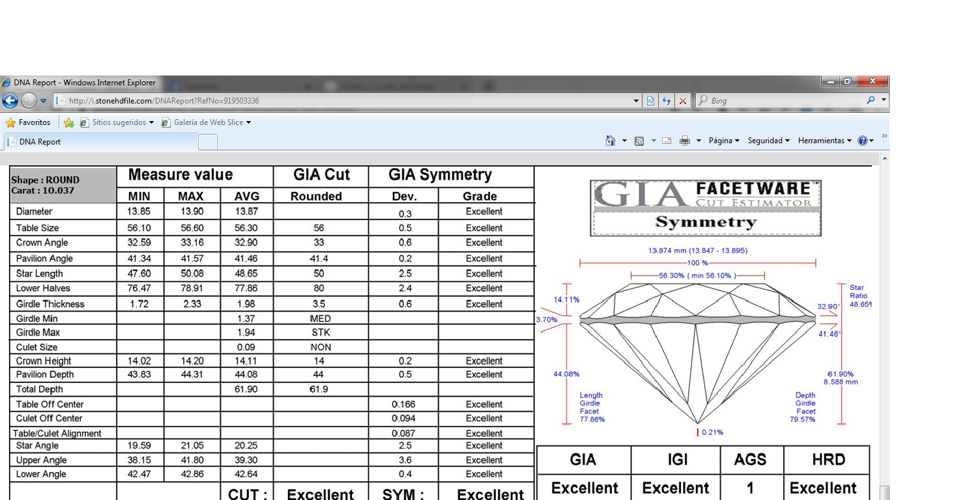
Task: Click the address bar URL field
Action: tap(344, 101)
